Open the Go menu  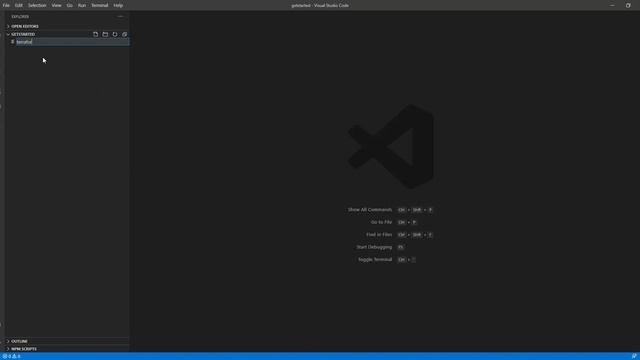click(x=70, y=5)
